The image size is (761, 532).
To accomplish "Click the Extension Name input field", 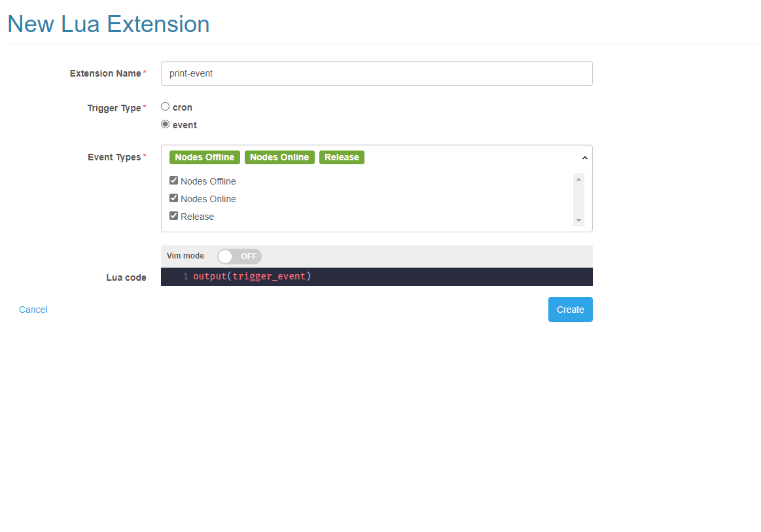I will (377, 73).
